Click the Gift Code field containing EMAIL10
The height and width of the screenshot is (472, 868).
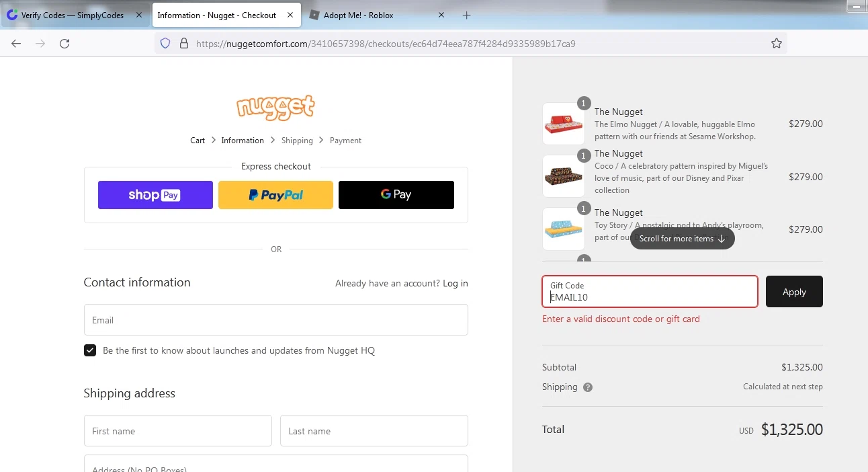pos(650,291)
